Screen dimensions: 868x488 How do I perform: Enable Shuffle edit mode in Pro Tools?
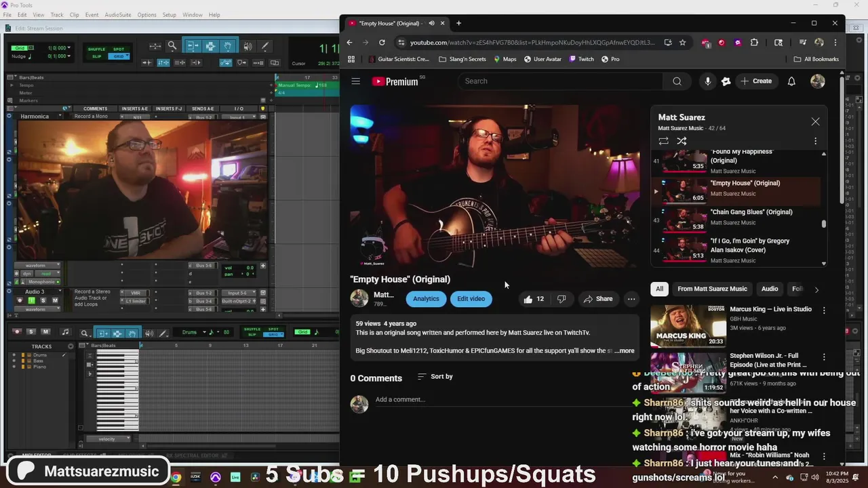(97, 49)
